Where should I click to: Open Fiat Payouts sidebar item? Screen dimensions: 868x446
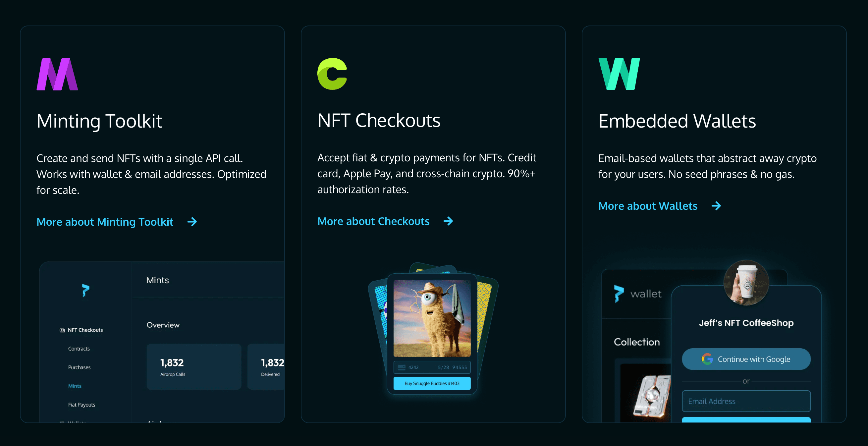coord(81,405)
